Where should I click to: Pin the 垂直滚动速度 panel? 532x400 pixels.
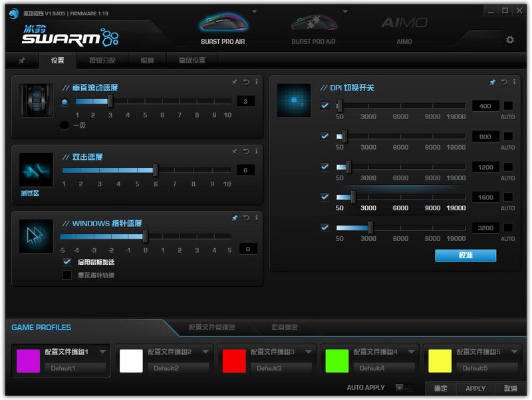[234, 83]
